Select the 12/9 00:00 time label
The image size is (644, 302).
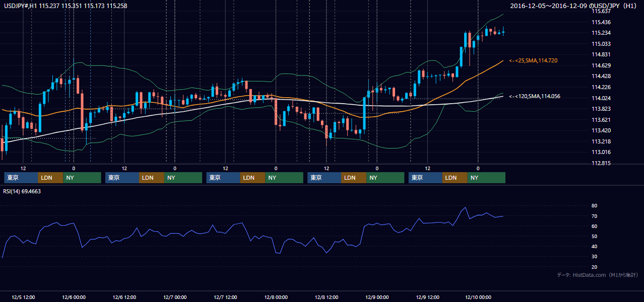377,297
